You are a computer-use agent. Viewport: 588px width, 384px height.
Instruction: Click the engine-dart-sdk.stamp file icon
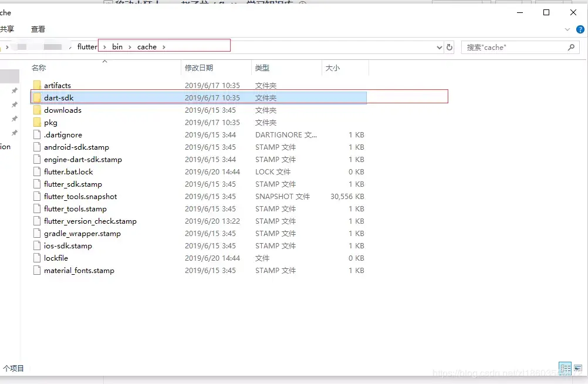pyautogui.click(x=37, y=160)
